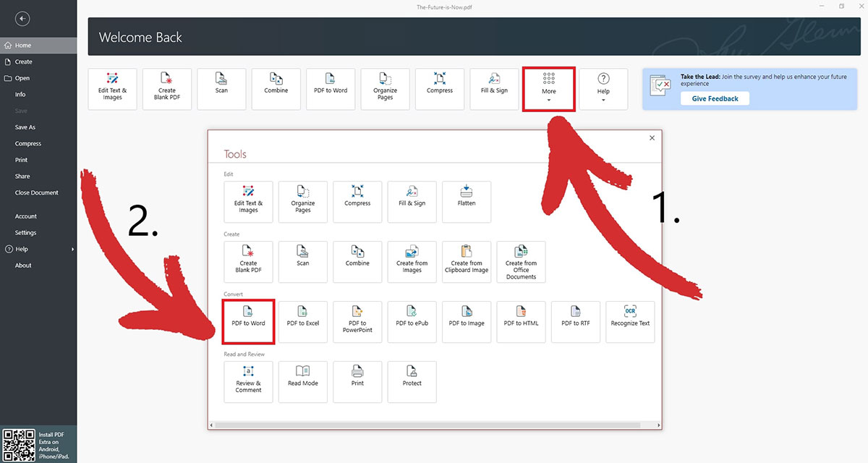
Task: Click the back arrow button
Action: (22, 20)
